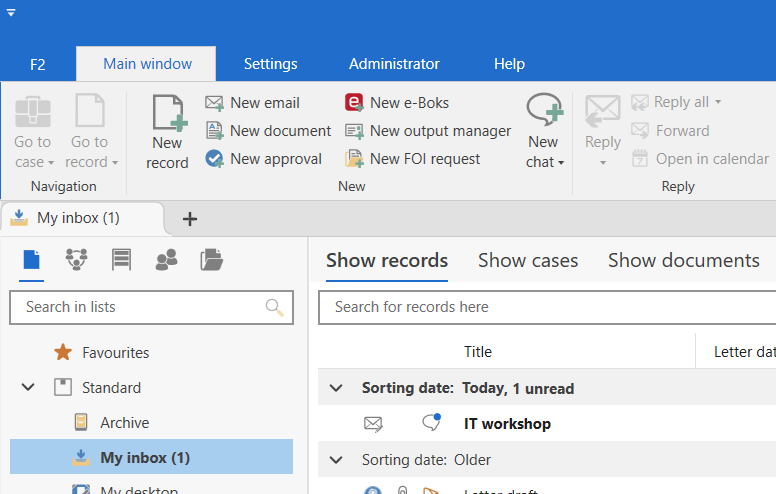Switch to Show records view
Screen dimensions: 776x494
click(x=387, y=260)
